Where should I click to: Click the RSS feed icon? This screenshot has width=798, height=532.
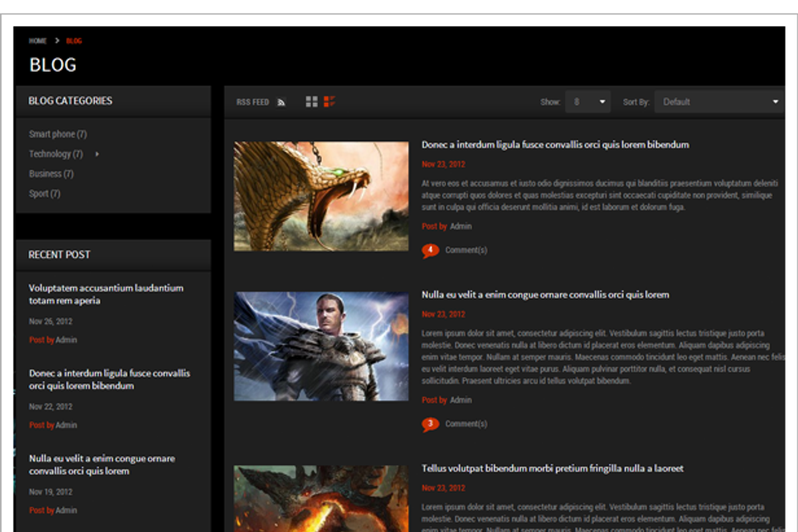[281, 102]
